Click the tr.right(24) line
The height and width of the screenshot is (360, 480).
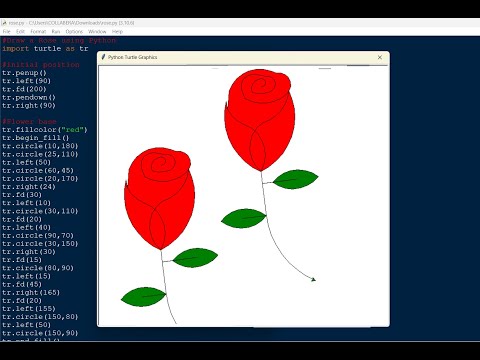(x=29, y=187)
